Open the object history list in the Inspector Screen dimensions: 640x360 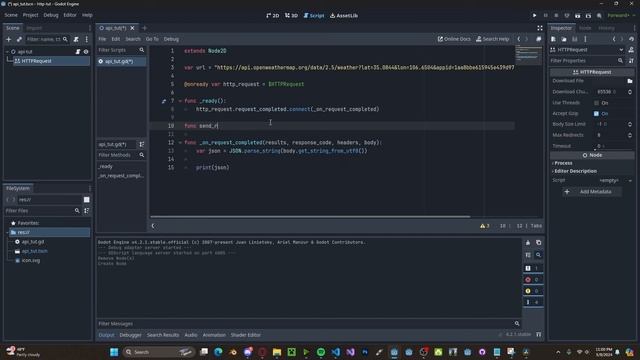(x=631, y=39)
